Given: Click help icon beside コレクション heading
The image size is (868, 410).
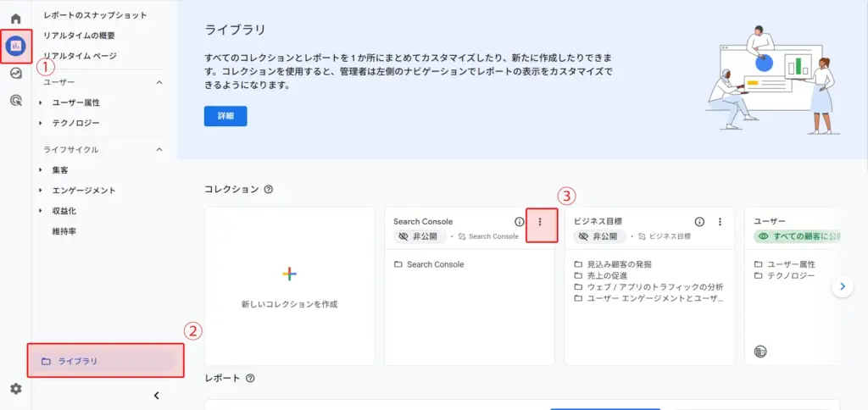Looking at the screenshot, I should click(x=269, y=190).
